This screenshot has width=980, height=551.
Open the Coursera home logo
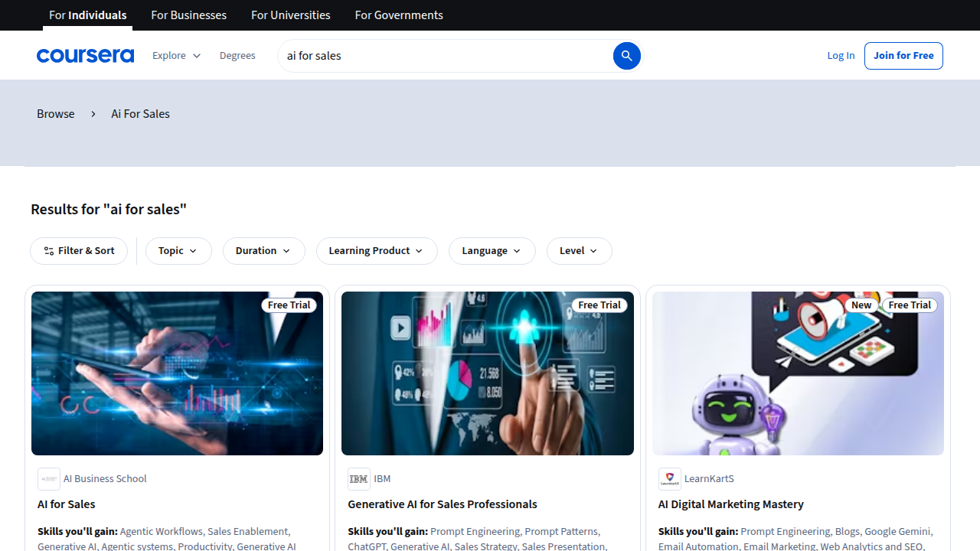(x=85, y=56)
